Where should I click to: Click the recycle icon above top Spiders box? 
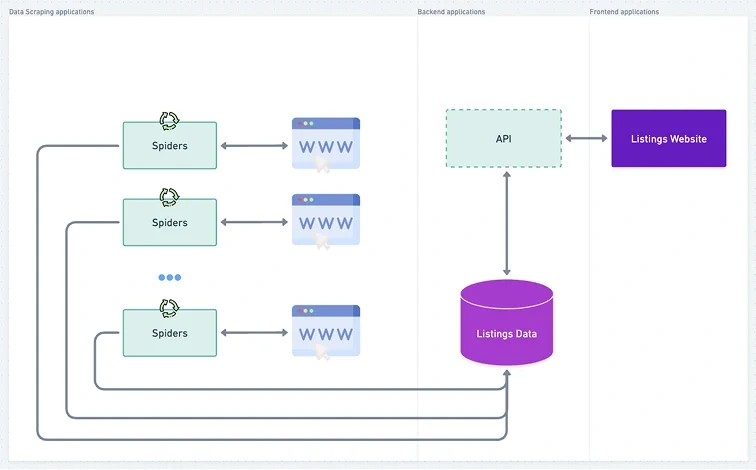(169, 121)
